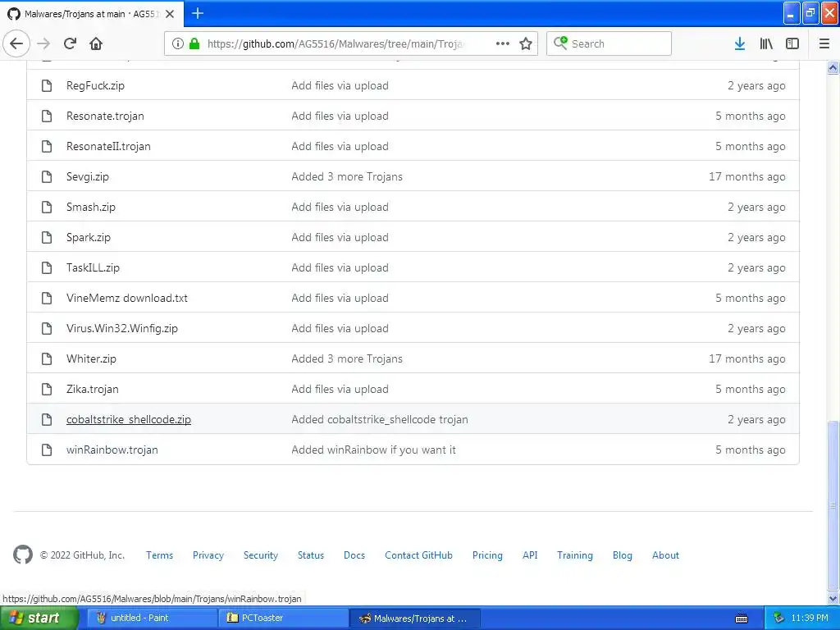Click the GitHub logo in footer
The image size is (840, 630).
pyautogui.click(x=22, y=555)
